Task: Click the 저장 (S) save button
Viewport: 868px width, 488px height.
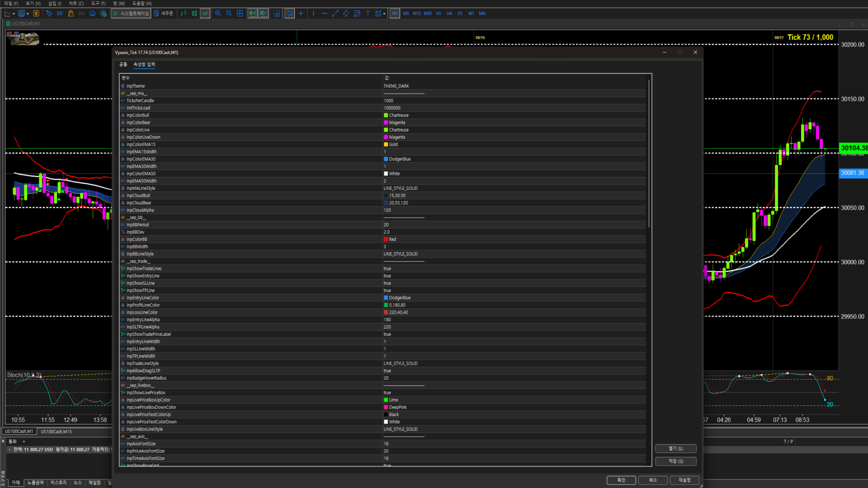Action: pyautogui.click(x=676, y=461)
